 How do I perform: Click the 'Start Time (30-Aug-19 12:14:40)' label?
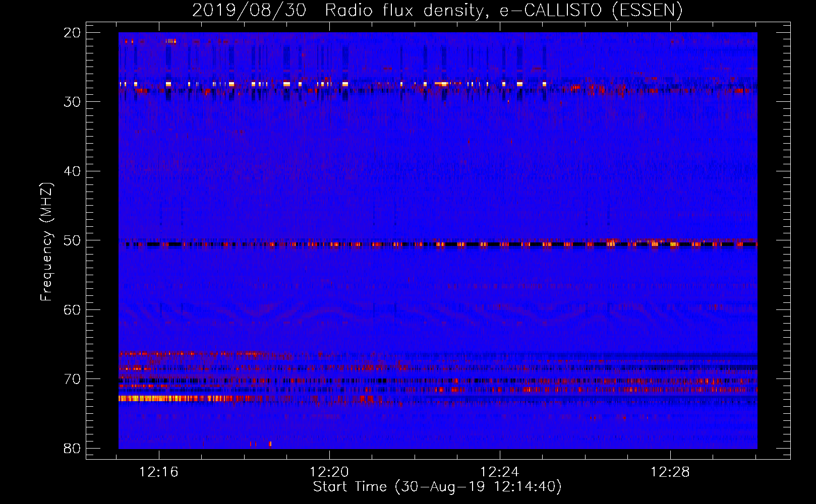pyautogui.click(x=437, y=487)
